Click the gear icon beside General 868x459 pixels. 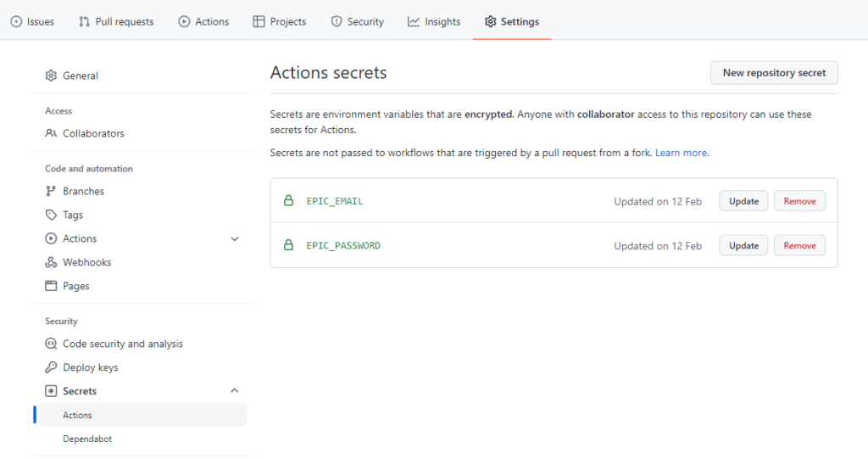51,76
